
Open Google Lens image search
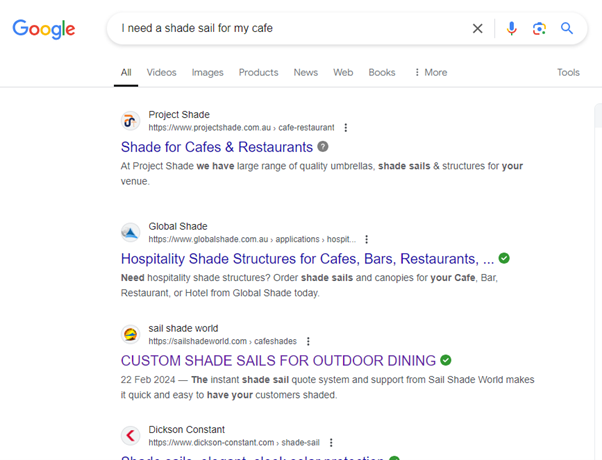[x=539, y=28]
